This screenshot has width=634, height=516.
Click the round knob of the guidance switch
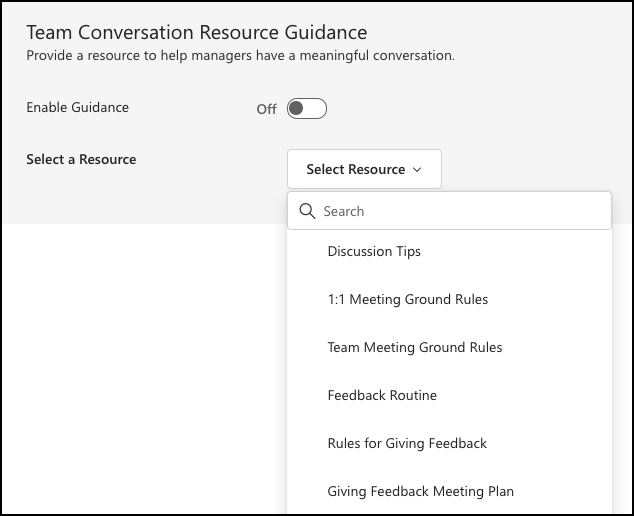(297, 109)
